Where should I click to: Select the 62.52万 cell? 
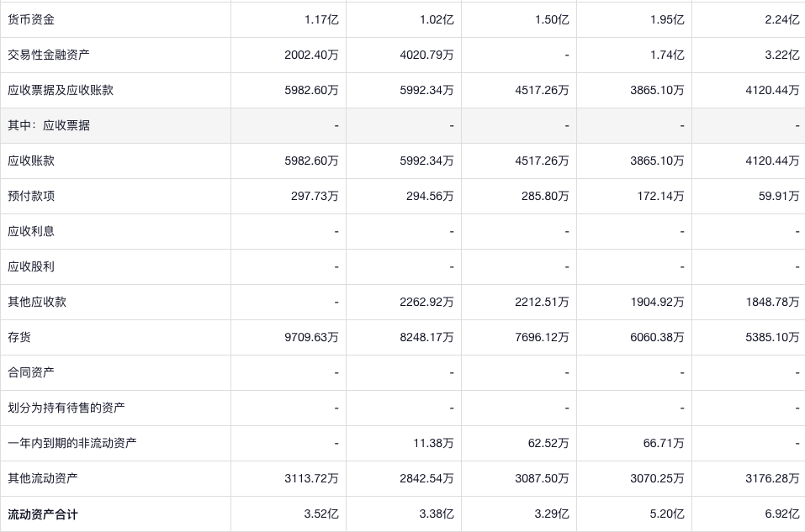(x=548, y=443)
